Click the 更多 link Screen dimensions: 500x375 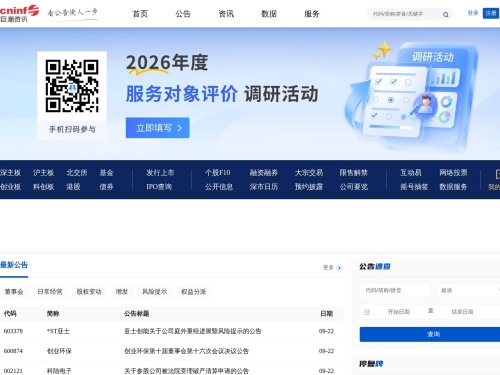(328, 268)
